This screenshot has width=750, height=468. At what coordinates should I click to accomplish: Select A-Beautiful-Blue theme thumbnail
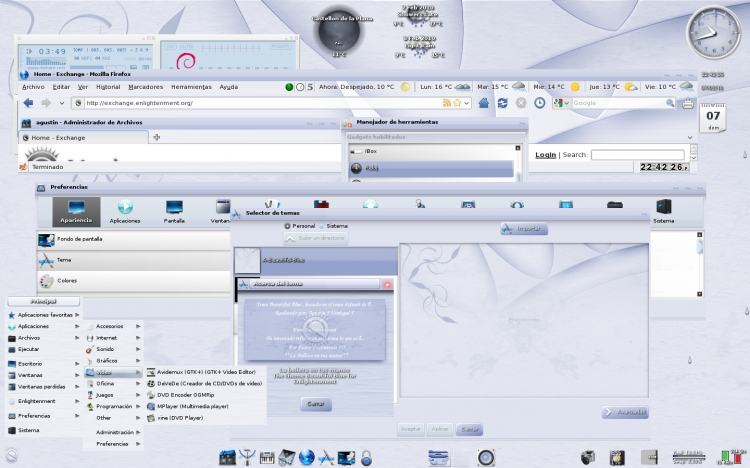click(x=247, y=260)
